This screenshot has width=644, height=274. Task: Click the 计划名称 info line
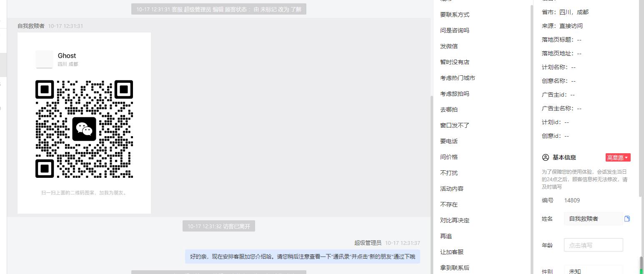point(559,67)
